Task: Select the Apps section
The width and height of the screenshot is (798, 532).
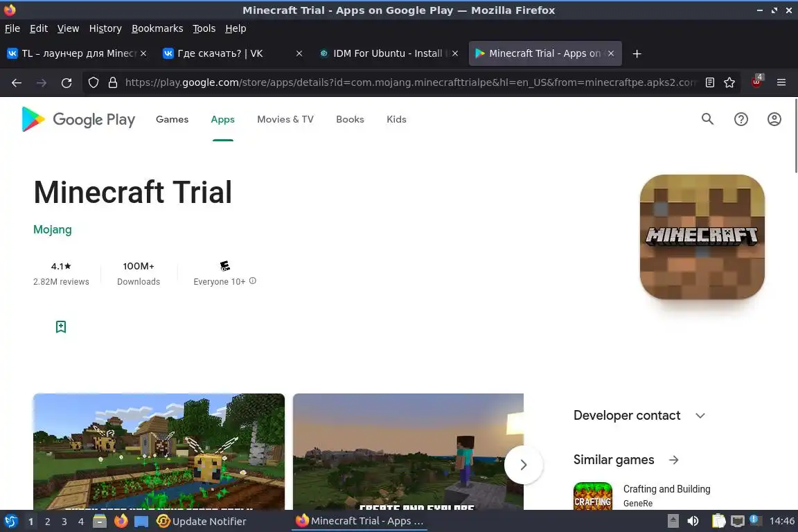Action: tap(223, 119)
